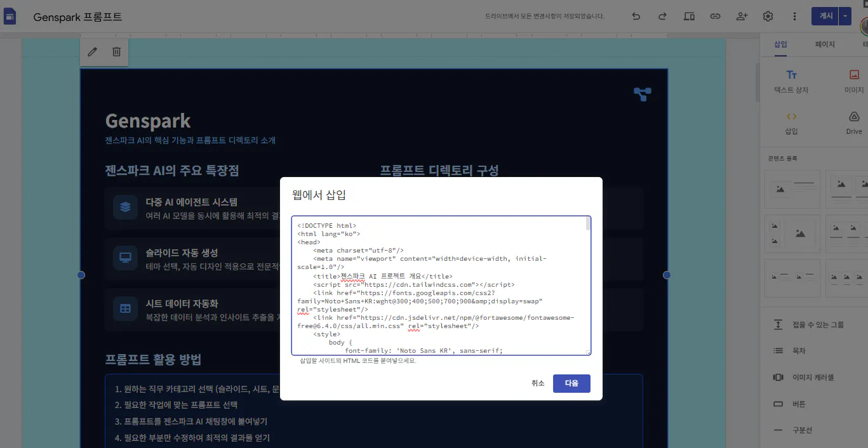Switch to the 페이지 tab
Viewport: 868px width, 448px height.
tap(825, 44)
